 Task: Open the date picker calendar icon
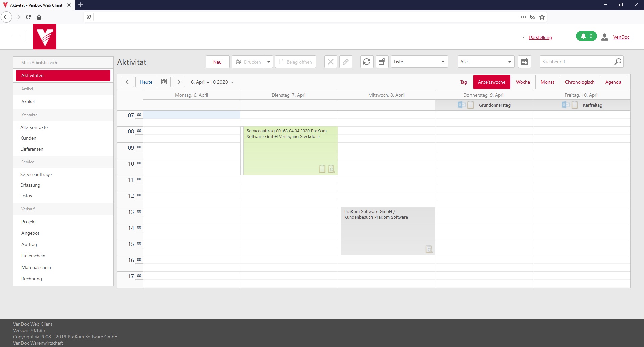coord(164,82)
